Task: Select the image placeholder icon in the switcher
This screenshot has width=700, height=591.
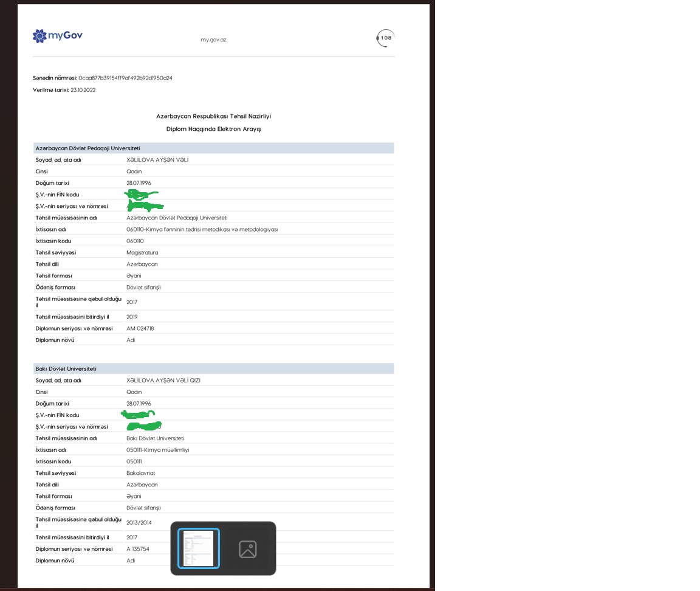Action: pyautogui.click(x=248, y=549)
